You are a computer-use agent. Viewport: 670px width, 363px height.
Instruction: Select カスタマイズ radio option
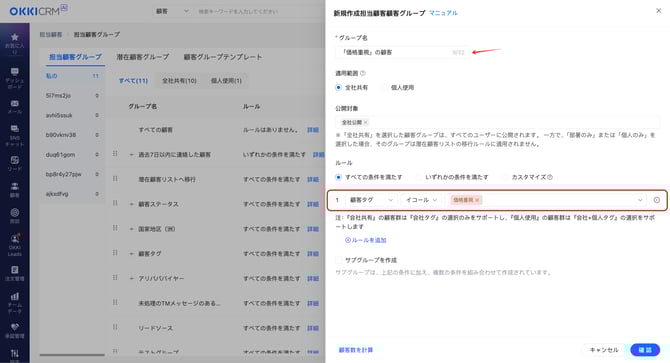pyautogui.click(x=505, y=177)
